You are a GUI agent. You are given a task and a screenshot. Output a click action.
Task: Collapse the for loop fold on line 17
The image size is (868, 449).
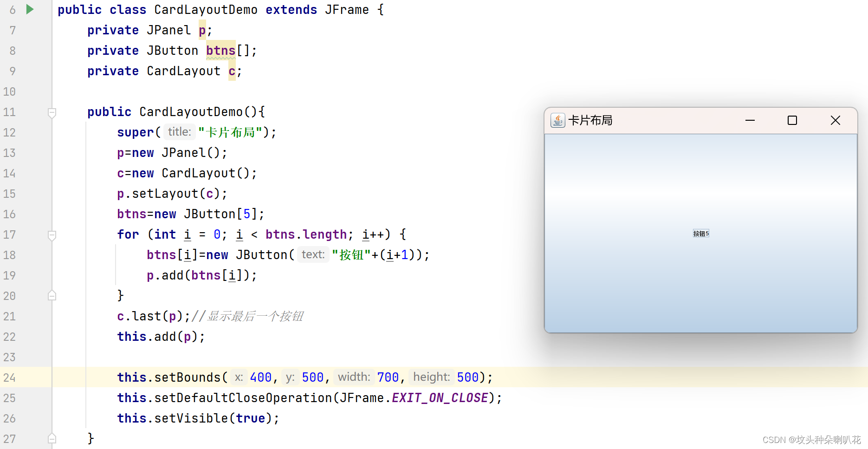pyautogui.click(x=52, y=235)
